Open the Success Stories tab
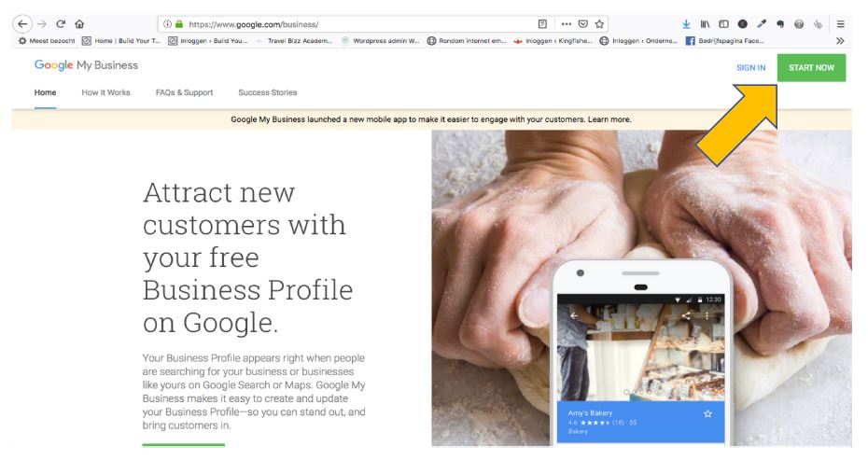 [267, 92]
